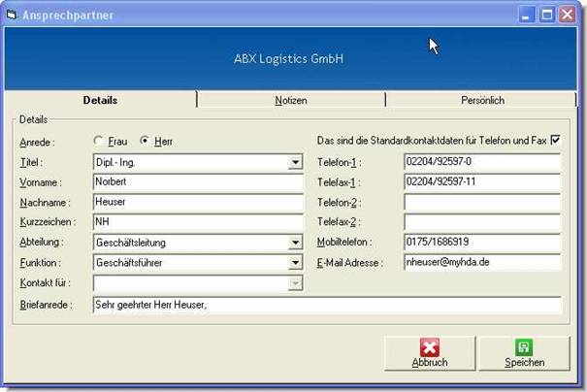Switch to the Persönlich tab
The width and height of the screenshot is (587, 392).
[x=482, y=100]
